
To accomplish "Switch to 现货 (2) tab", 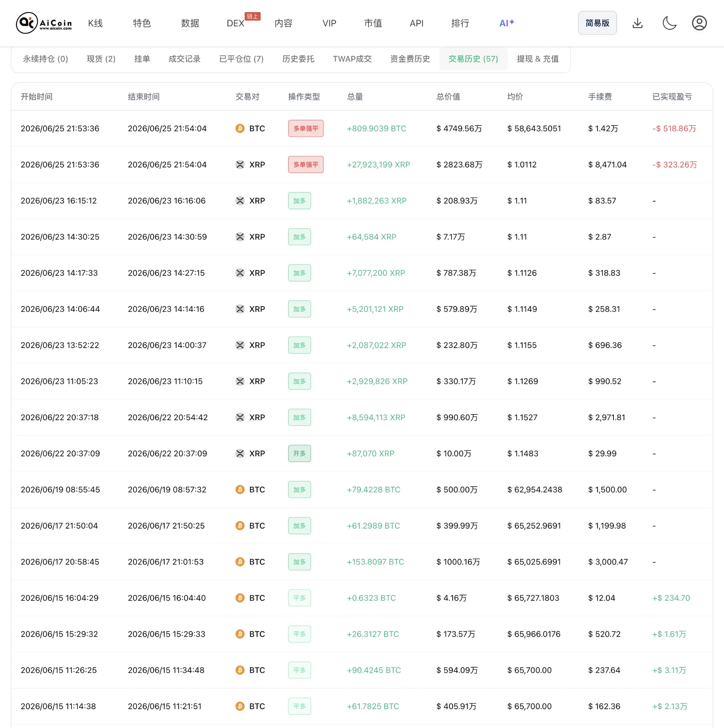I will point(101,59).
